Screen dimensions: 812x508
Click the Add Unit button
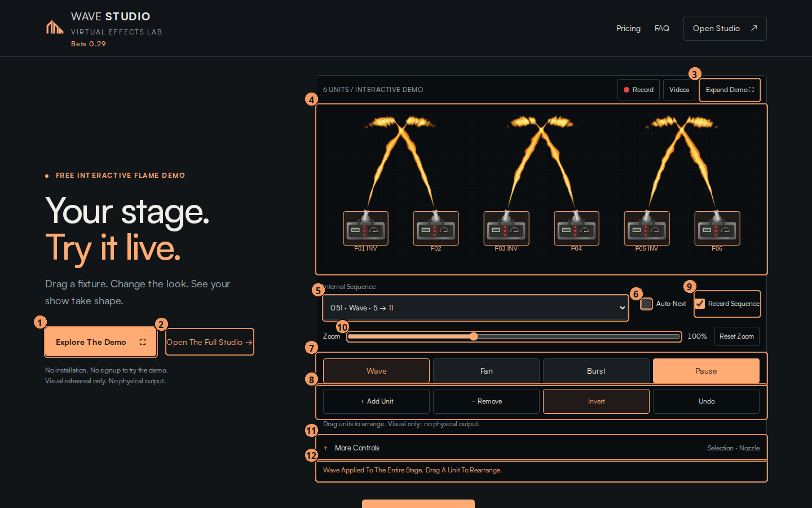[x=376, y=401]
